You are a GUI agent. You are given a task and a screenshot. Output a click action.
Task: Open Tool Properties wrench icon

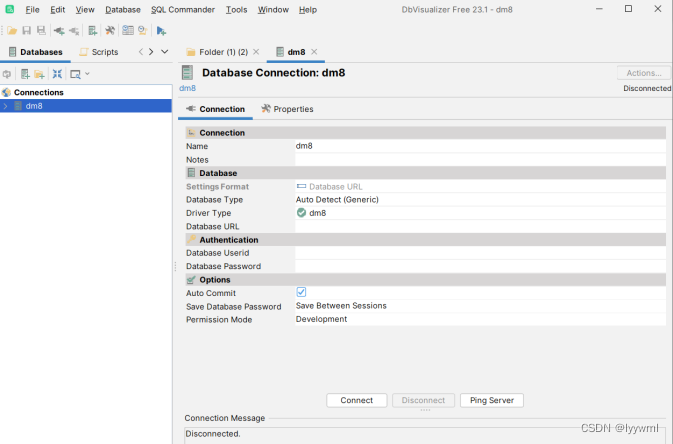pyautogui.click(x=110, y=30)
